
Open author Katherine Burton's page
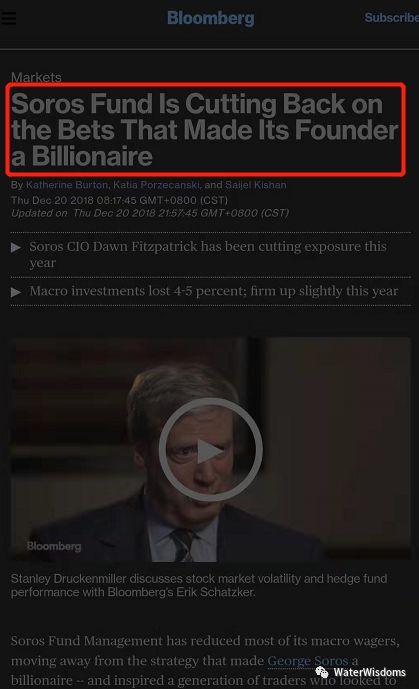click(67, 185)
